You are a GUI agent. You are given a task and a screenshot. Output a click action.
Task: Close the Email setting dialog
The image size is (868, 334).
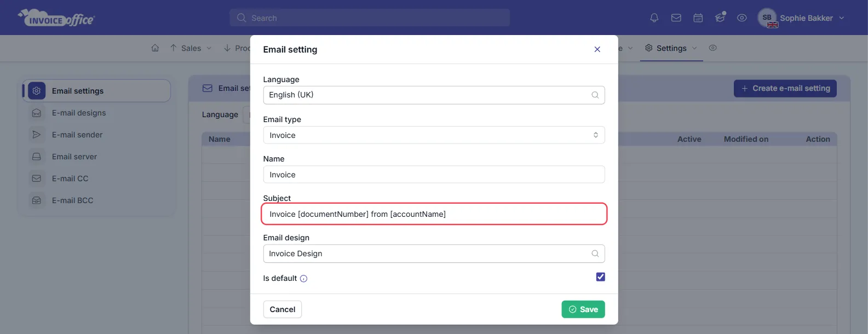tap(597, 49)
